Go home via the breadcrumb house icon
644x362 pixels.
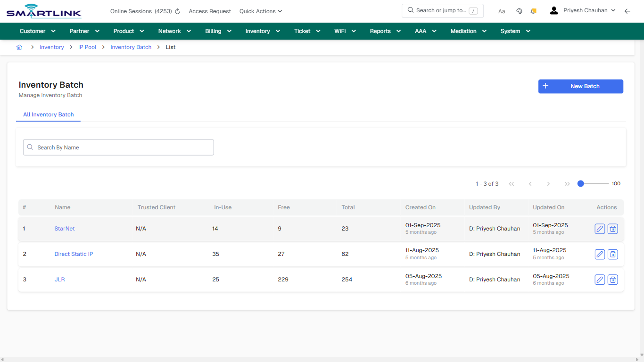click(19, 47)
